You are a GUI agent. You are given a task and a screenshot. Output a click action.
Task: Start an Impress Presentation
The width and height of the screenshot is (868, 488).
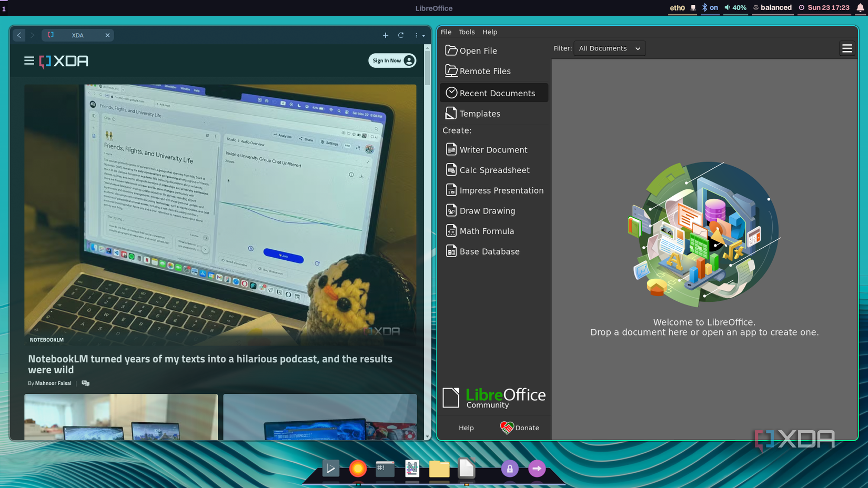click(501, 190)
